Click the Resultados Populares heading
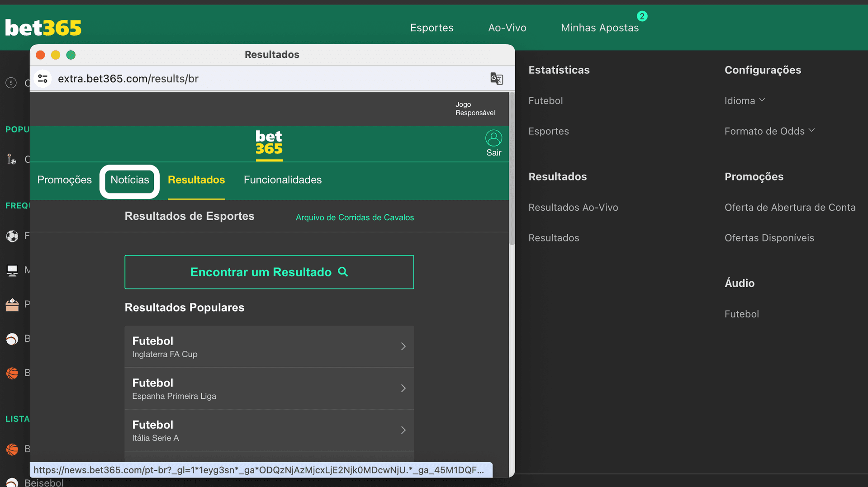The image size is (868, 487). tap(185, 307)
